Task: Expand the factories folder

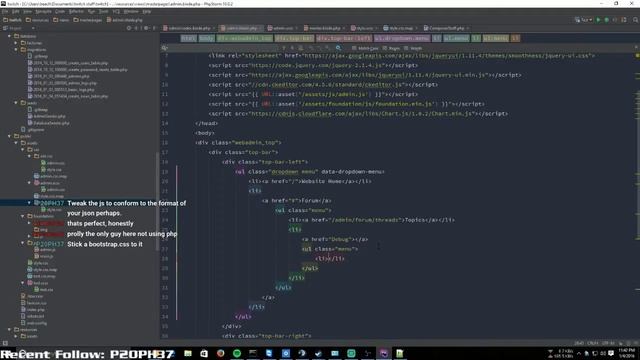Action: point(16,43)
